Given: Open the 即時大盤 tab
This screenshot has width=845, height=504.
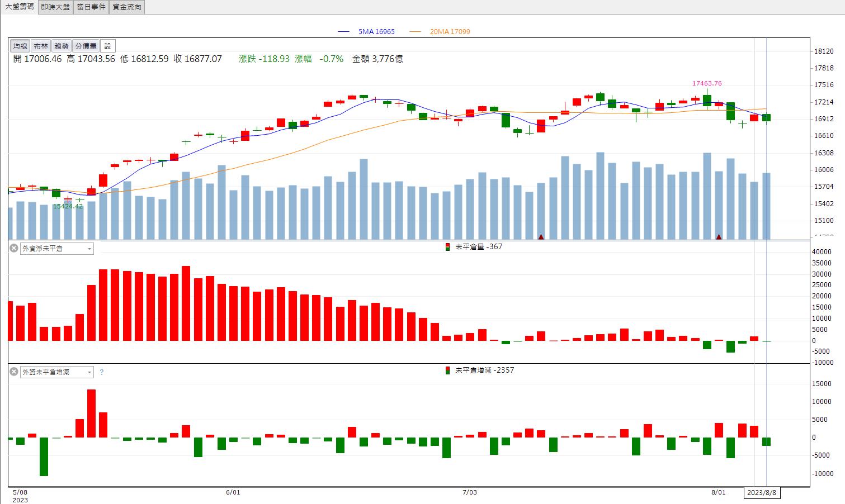Looking at the screenshot, I should coord(55,7).
